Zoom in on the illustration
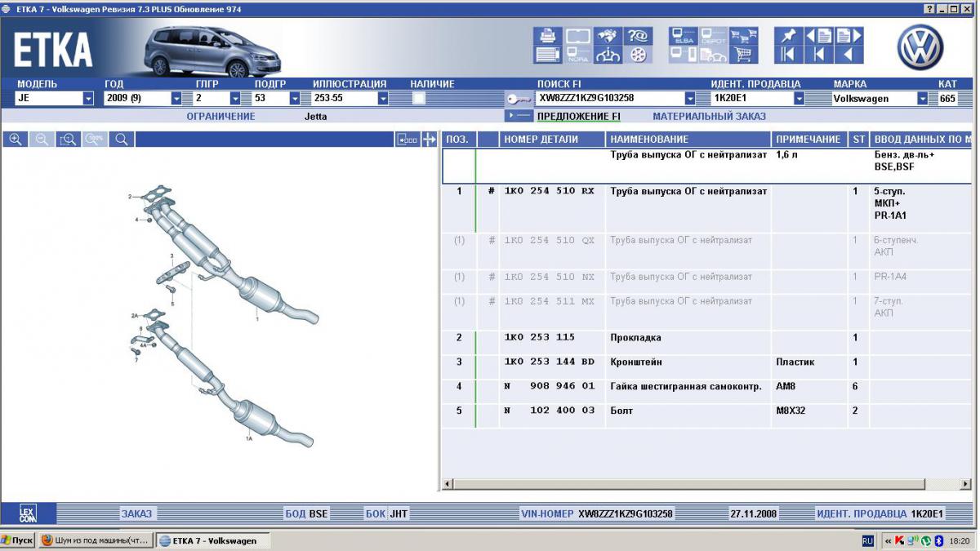The image size is (980, 551). click(15, 140)
